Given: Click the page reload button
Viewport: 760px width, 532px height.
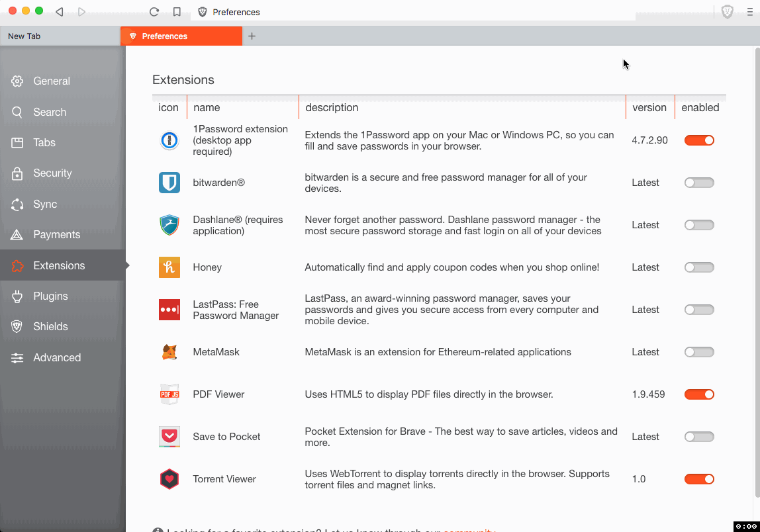Looking at the screenshot, I should (154, 11).
